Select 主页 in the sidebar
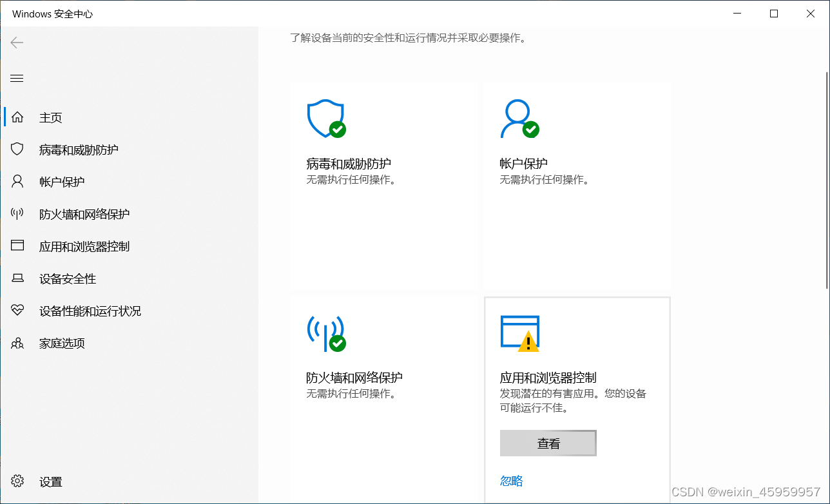The image size is (830, 504). point(129,117)
